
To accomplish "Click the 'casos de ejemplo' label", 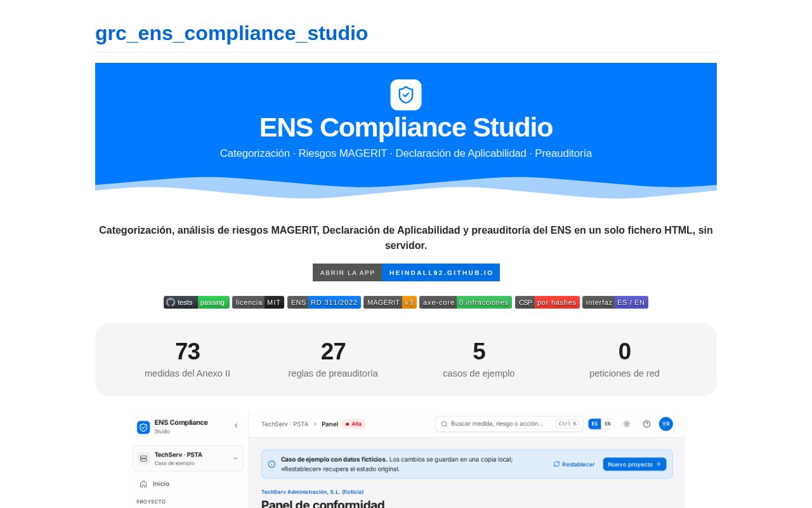I will [x=479, y=373].
